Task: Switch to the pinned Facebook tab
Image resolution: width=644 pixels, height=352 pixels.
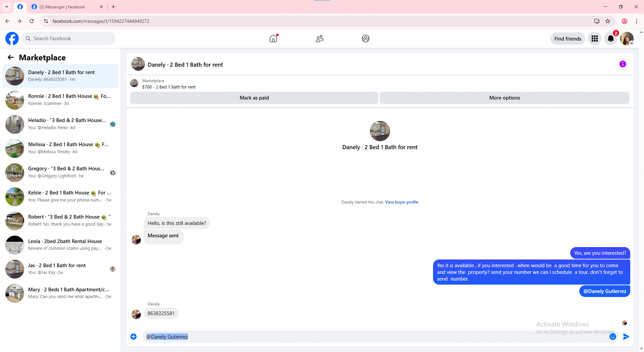Action: [20, 7]
